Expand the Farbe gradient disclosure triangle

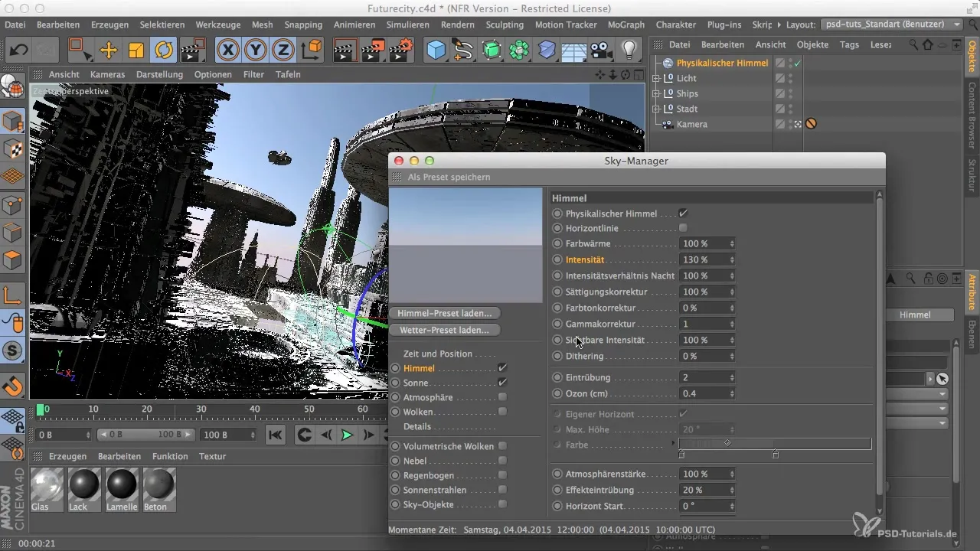(x=674, y=444)
